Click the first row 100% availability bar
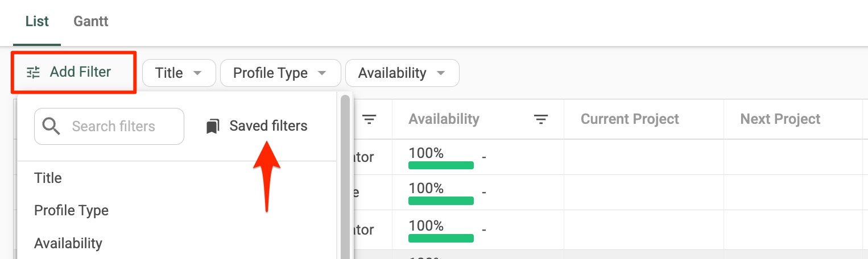 [x=441, y=165]
